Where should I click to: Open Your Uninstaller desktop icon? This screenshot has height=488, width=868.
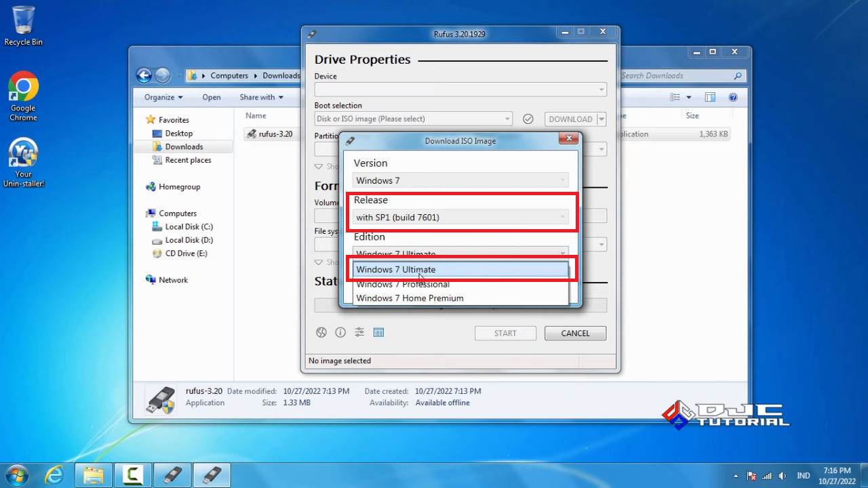click(x=23, y=163)
